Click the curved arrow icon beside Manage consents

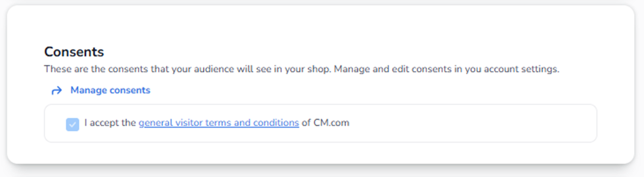pos(57,91)
